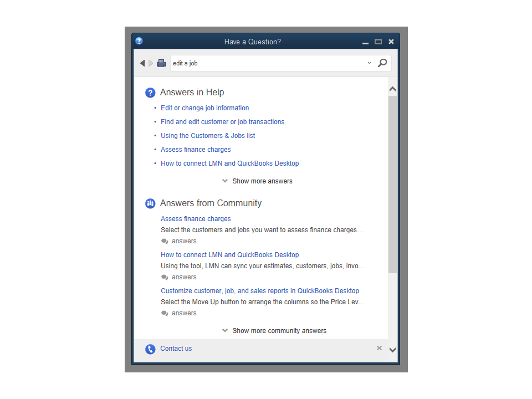The height and width of the screenshot is (399, 532).
Task: Click the scrollbar down arrow
Action: [392, 350]
